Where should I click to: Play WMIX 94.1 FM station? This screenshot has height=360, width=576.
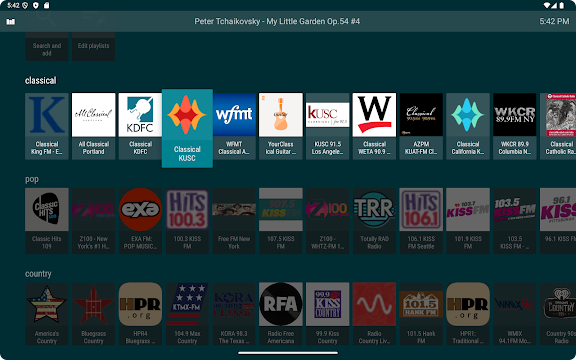pos(515,314)
